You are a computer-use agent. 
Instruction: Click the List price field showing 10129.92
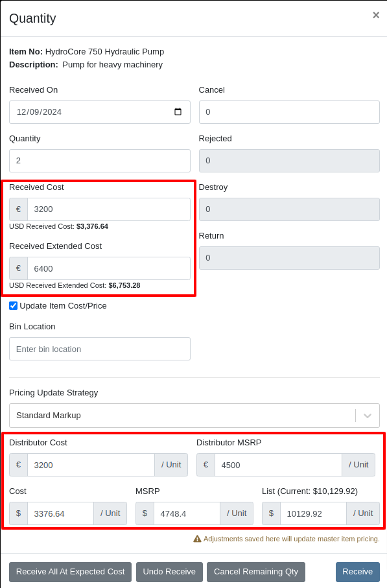[x=313, y=513]
